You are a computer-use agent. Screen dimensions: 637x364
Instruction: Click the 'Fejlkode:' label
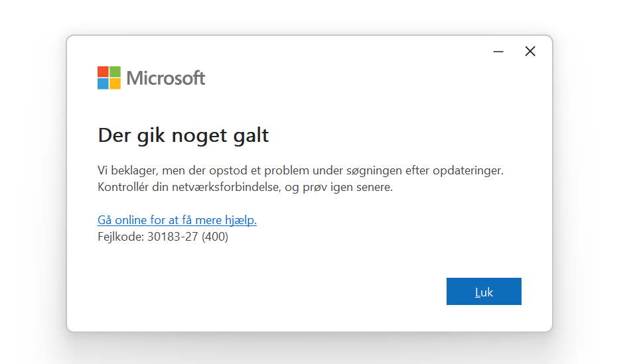coord(121,237)
